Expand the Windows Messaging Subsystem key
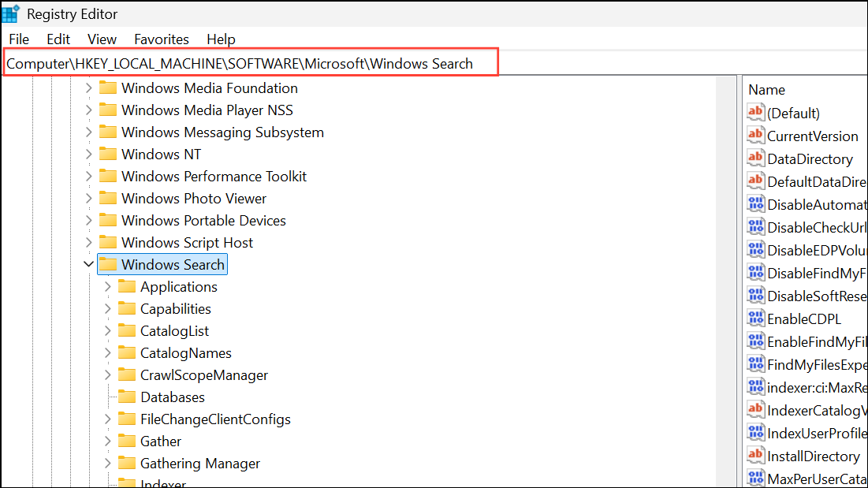This screenshot has height=488, width=868. (88, 132)
